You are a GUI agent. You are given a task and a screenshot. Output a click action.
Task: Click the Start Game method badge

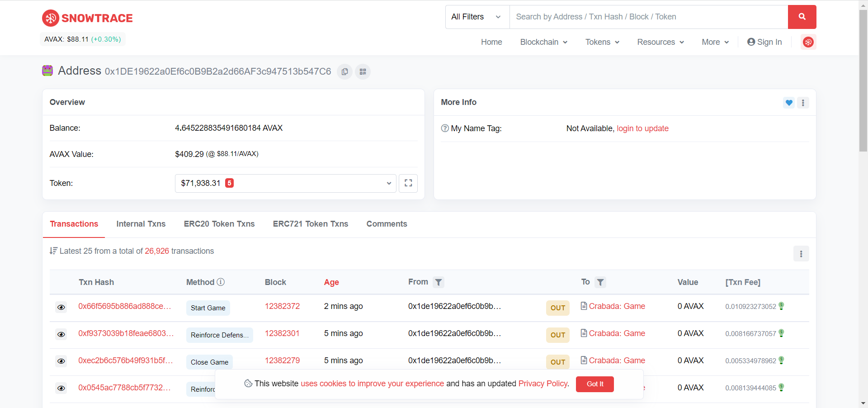[x=208, y=308]
